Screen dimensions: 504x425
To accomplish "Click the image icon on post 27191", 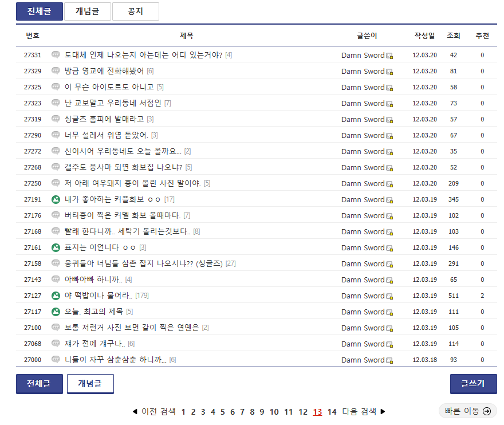I will tap(56, 199).
